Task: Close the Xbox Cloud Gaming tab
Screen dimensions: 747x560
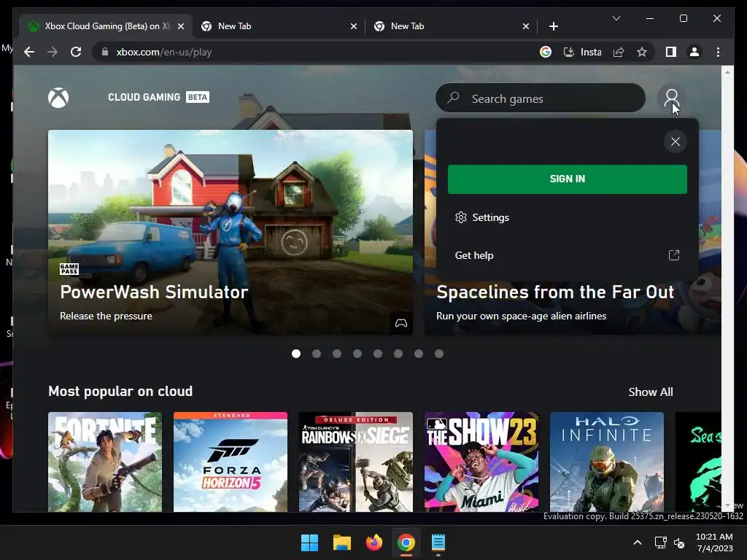Action: point(181,26)
